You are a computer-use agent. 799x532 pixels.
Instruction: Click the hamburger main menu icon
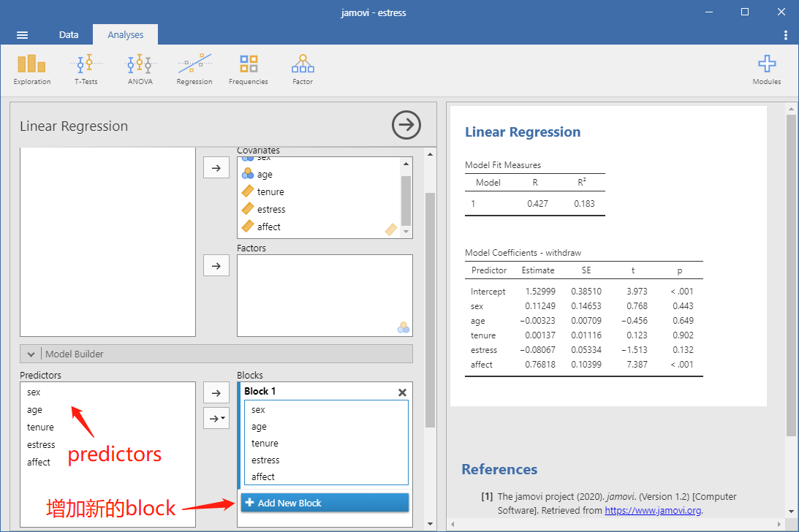[22, 35]
